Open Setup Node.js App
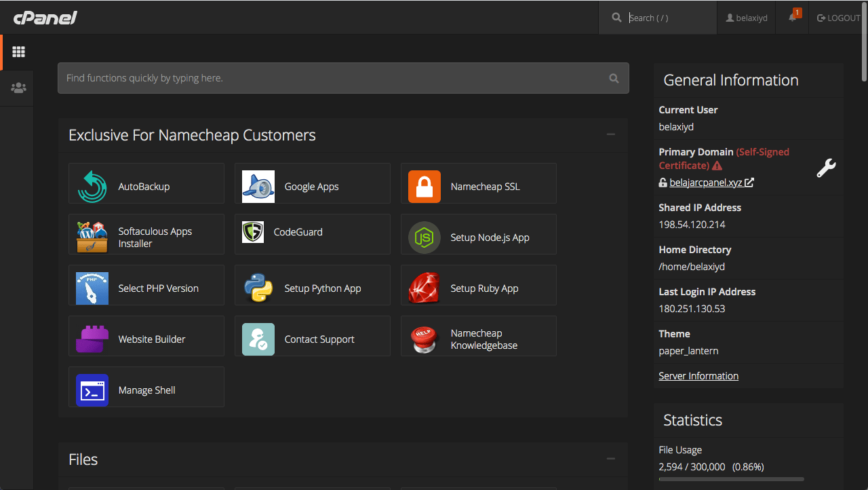Image resolution: width=868 pixels, height=490 pixels. [x=479, y=234]
